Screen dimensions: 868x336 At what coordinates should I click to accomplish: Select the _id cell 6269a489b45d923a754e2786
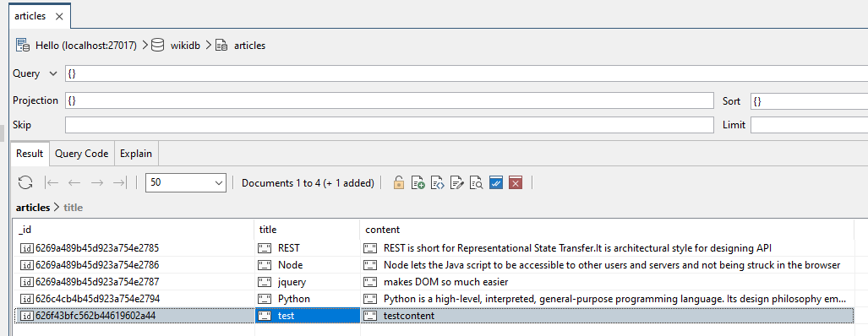134,265
